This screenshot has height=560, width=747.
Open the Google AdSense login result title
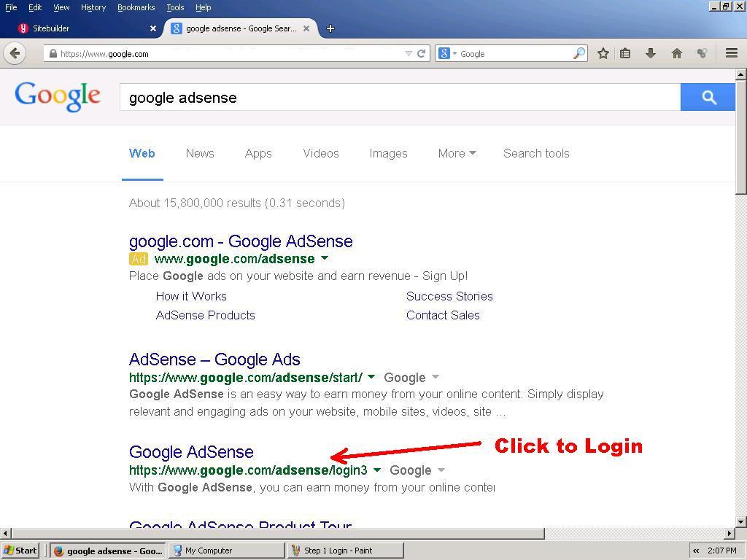191,451
